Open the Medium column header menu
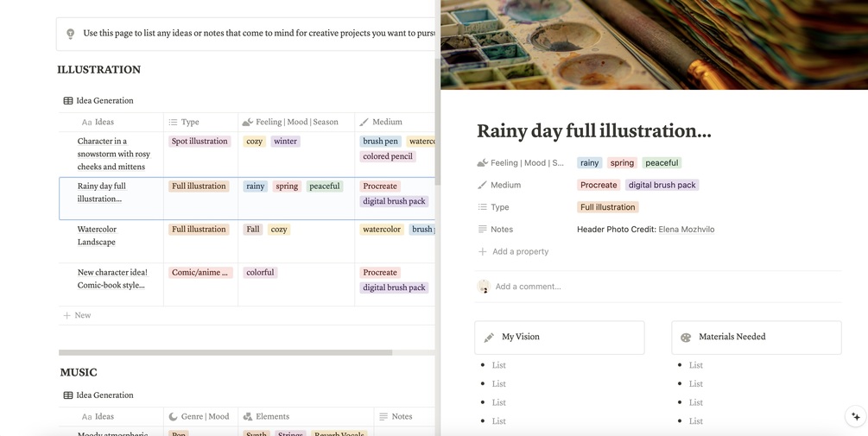Image resolution: width=868 pixels, height=436 pixels. pos(395,123)
